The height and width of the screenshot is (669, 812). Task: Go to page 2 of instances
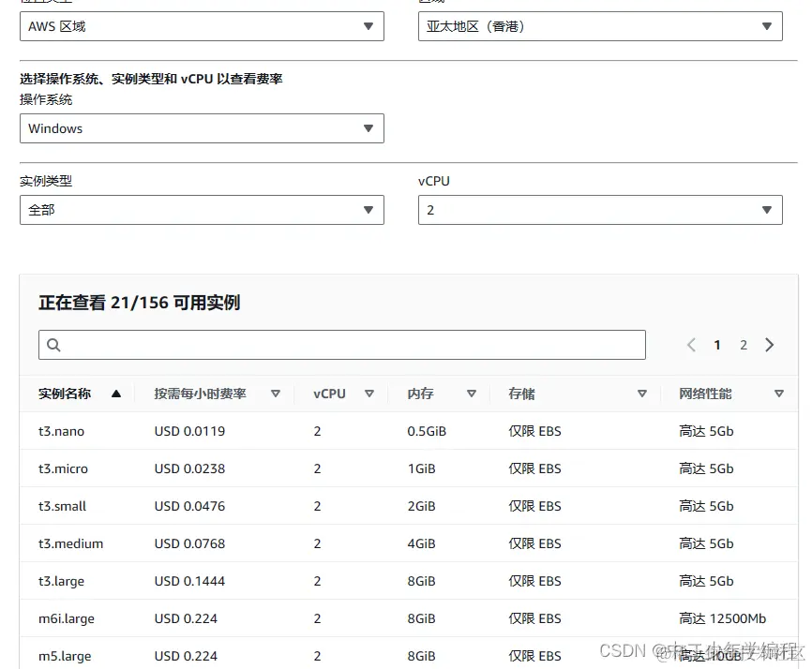[743, 345]
